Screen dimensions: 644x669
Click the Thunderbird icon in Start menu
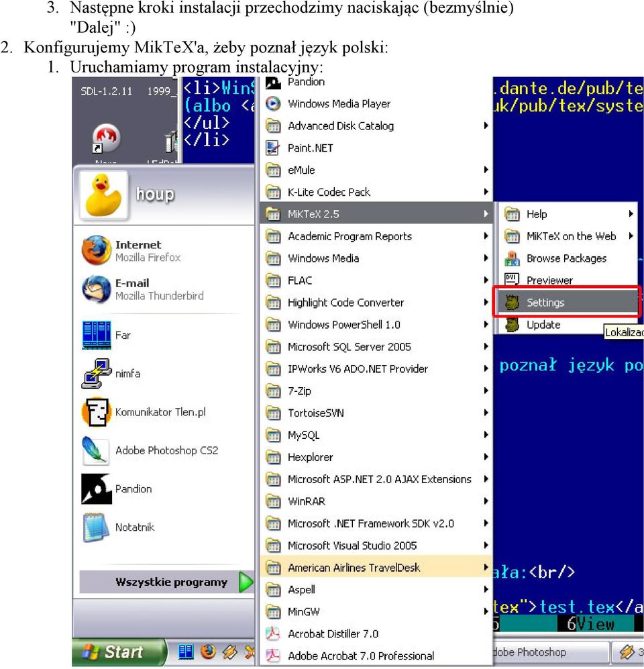pyautogui.click(x=97, y=289)
